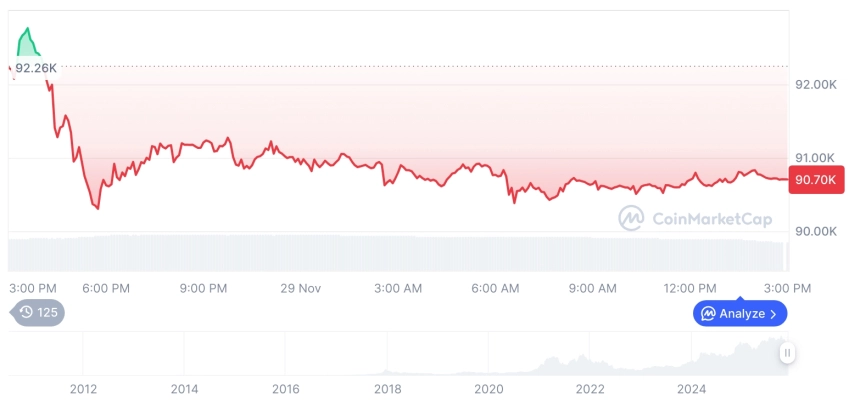Click the 6:00 AM time axis label
The width and height of the screenshot is (860, 401).
click(495, 288)
